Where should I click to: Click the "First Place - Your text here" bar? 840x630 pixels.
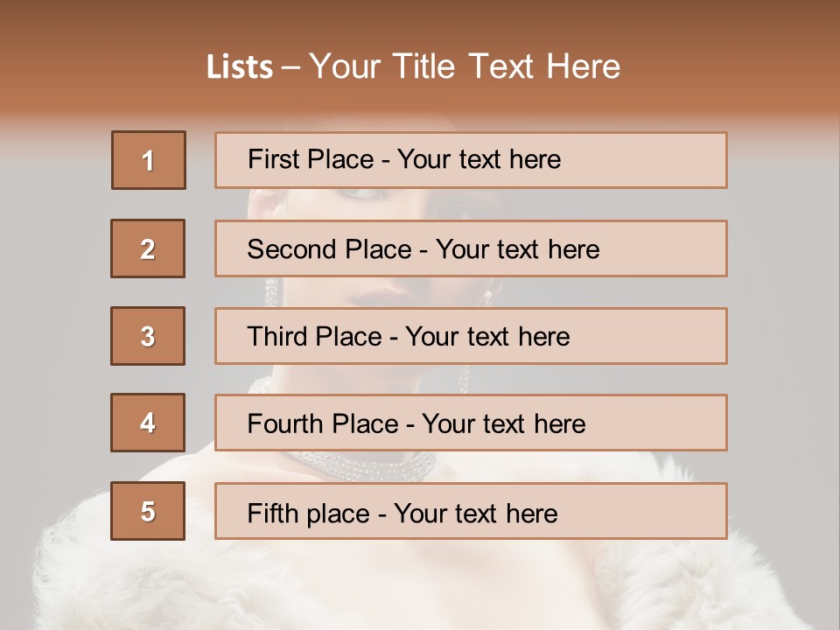471,160
